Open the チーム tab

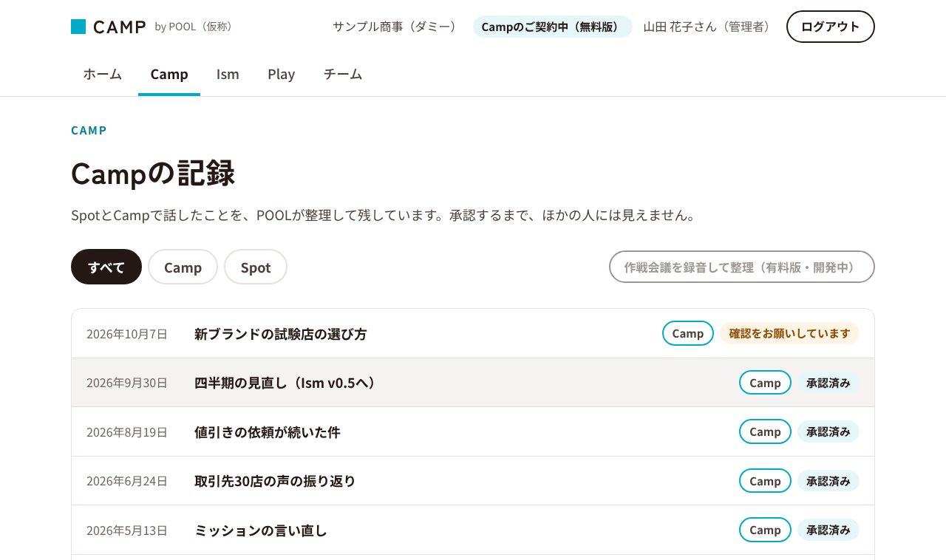click(343, 74)
